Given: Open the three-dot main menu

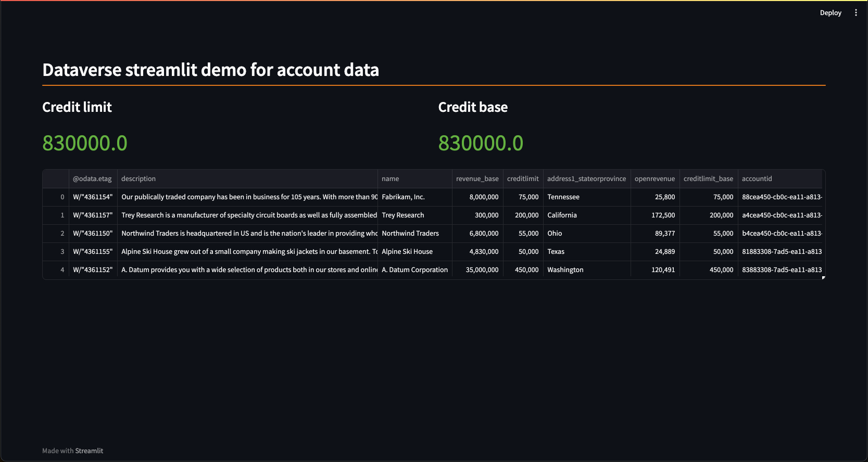Looking at the screenshot, I should 856,12.
